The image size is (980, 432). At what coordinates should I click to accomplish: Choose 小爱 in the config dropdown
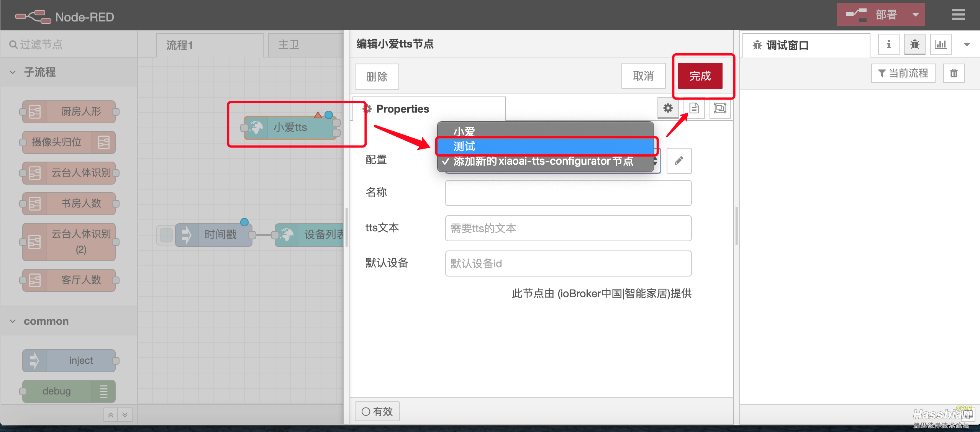tap(546, 131)
